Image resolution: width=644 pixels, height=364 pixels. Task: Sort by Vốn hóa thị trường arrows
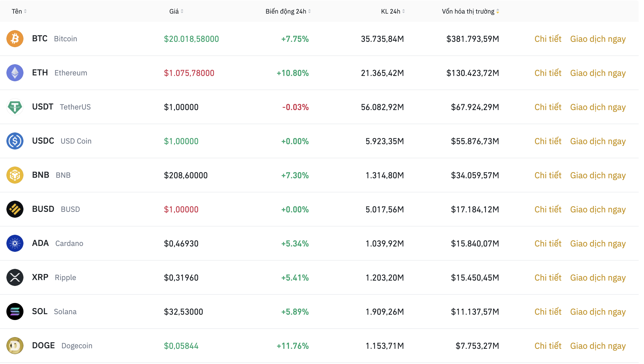(x=498, y=11)
